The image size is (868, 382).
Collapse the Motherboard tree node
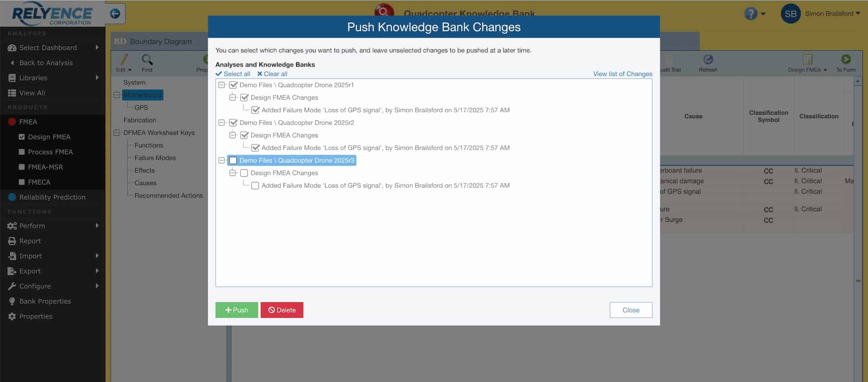click(x=117, y=95)
